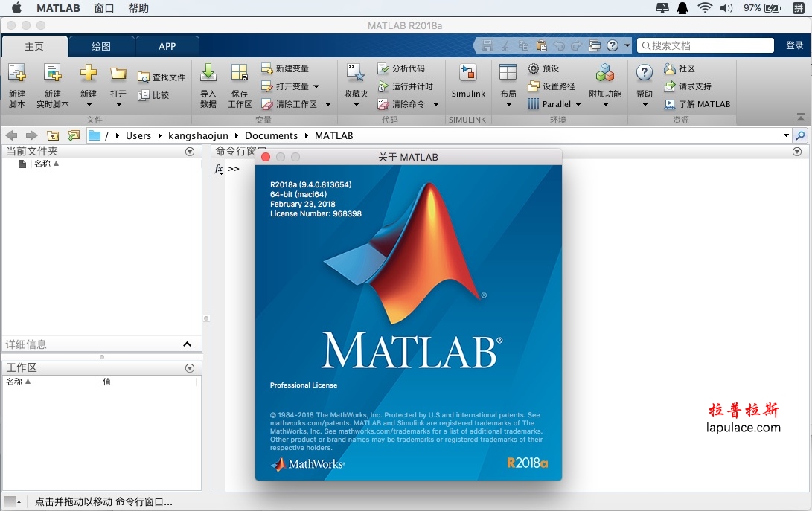Click the Documents path segment
812x511 pixels.
coord(272,135)
